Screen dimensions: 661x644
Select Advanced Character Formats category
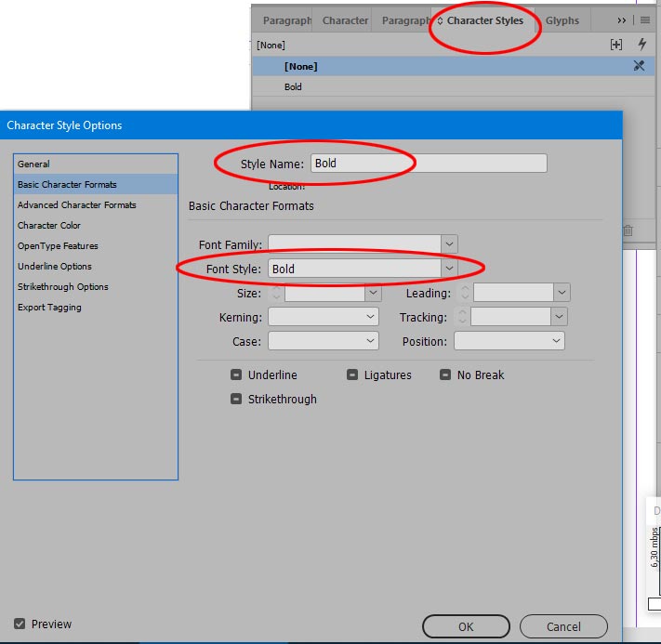[96, 204]
